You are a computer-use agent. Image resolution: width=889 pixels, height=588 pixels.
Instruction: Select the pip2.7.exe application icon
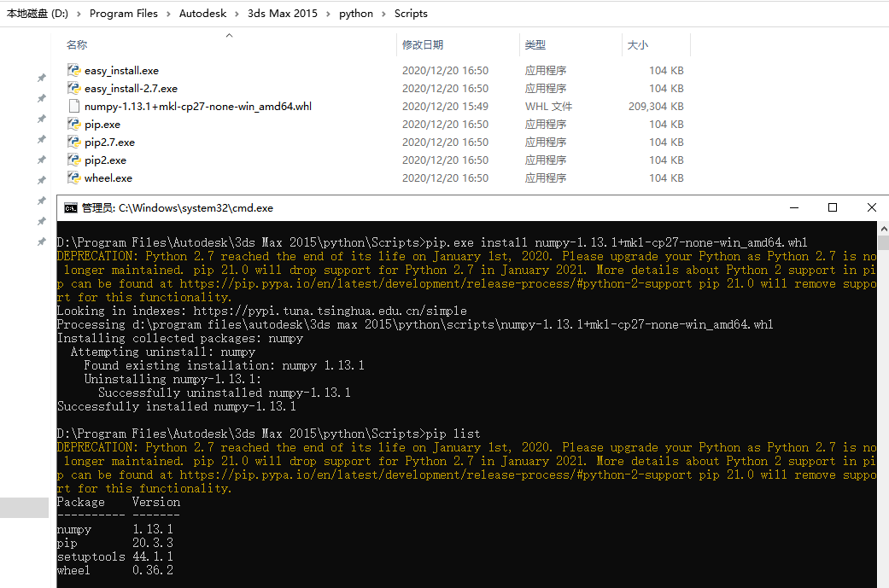point(73,142)
